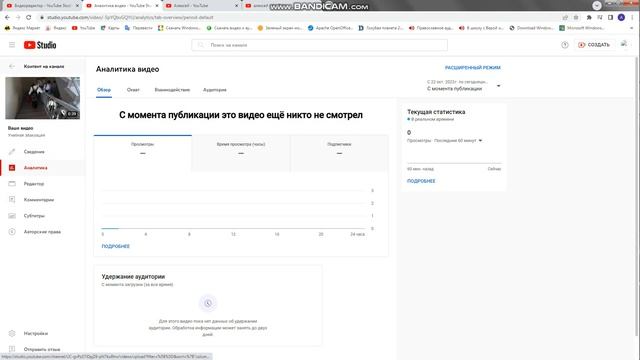Viewport: 640px width, 360px height.
Task: Click the pencil icon for Сведения
Action: [x=12, y=151]
